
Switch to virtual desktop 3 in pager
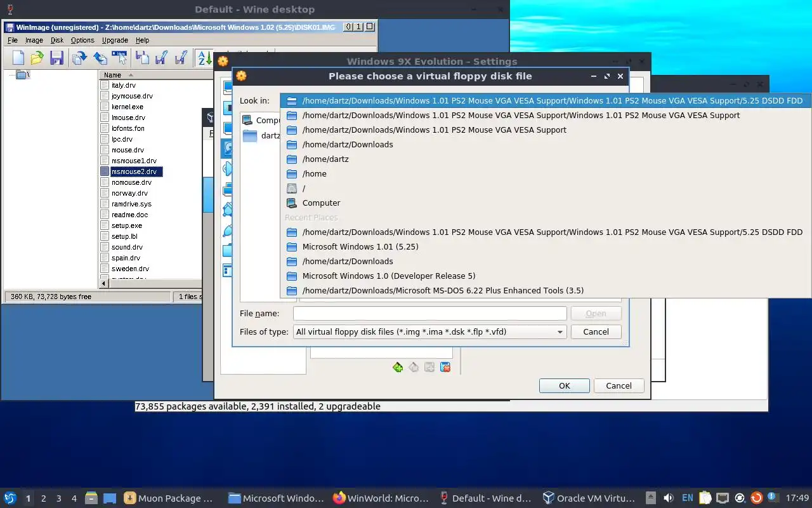pos(58,498)
